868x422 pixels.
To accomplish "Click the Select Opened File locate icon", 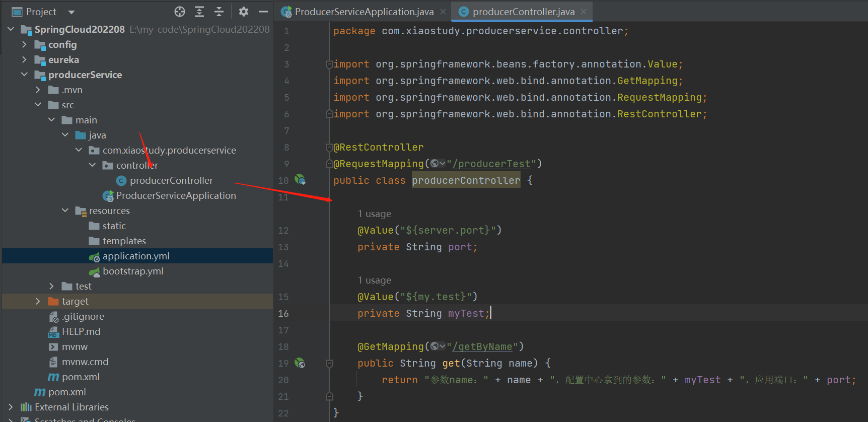I will [180, 12].
